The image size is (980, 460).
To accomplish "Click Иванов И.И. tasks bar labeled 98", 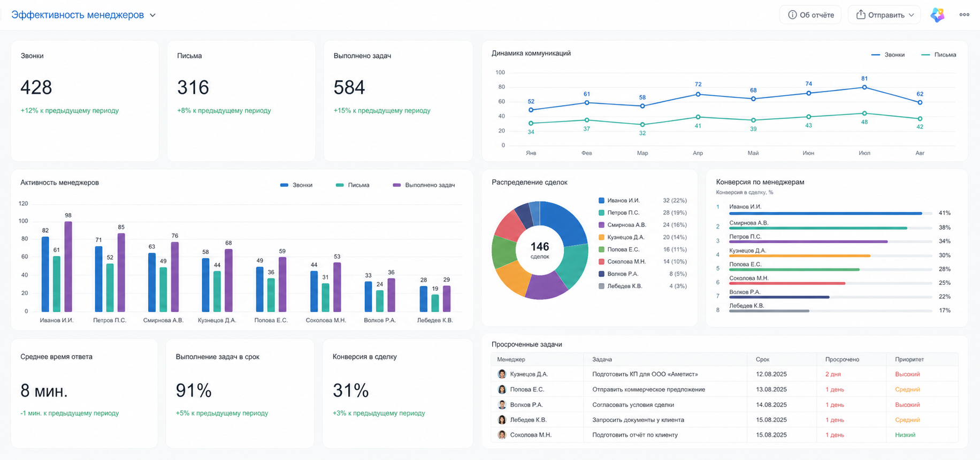I will (x=68, y=267).
